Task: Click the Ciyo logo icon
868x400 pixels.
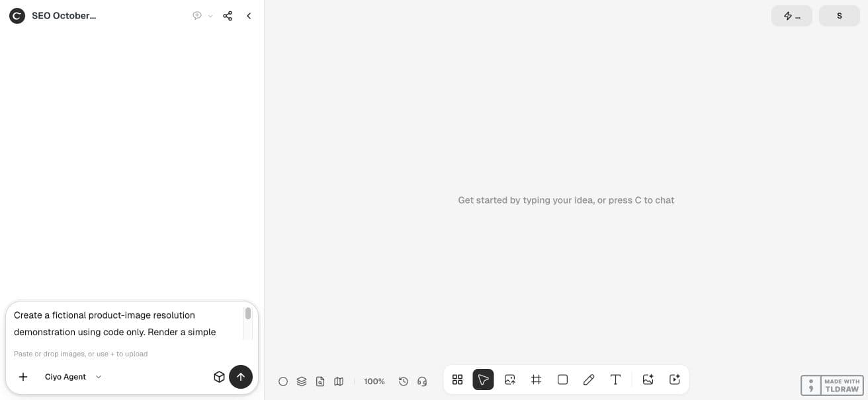Action: click(x=17, y=16)
